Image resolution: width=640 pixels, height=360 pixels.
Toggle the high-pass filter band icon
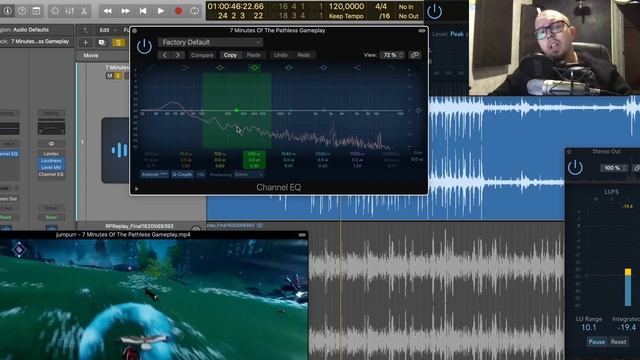pos(151,67)
